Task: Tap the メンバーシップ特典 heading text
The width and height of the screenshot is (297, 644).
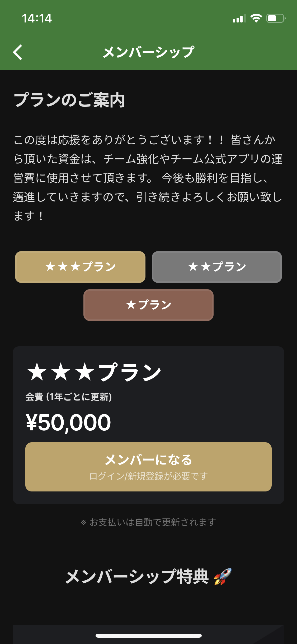Action: [x=137, y=577]
